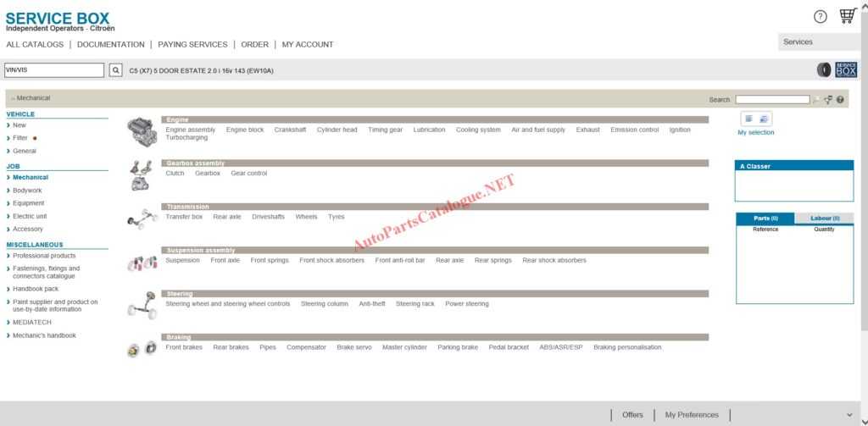Viewport: 868px width, 426px height.
Task: Open the Timing gear link
Action: (385, 130)
